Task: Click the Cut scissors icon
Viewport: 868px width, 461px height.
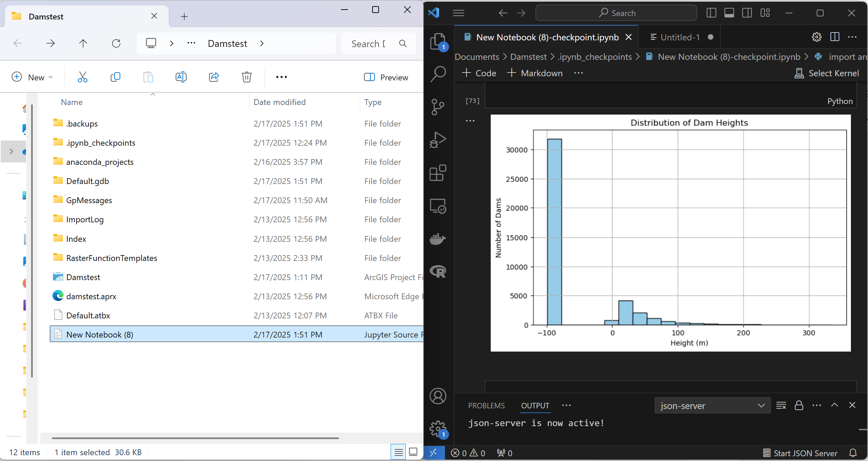Action: point(82,77)
